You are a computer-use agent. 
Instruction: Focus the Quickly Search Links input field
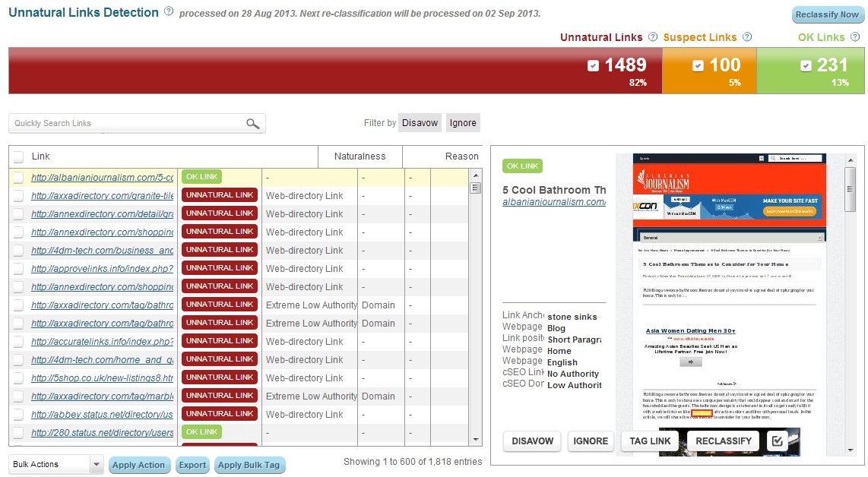click(x=125, y=124)
